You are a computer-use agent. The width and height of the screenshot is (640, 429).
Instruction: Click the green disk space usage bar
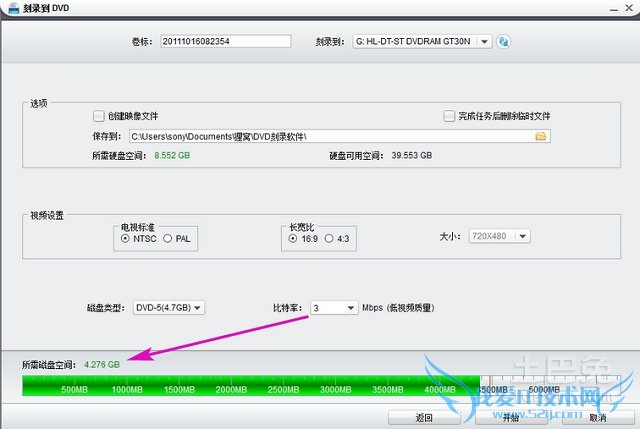pyautogui.click(x=251, y=386)
